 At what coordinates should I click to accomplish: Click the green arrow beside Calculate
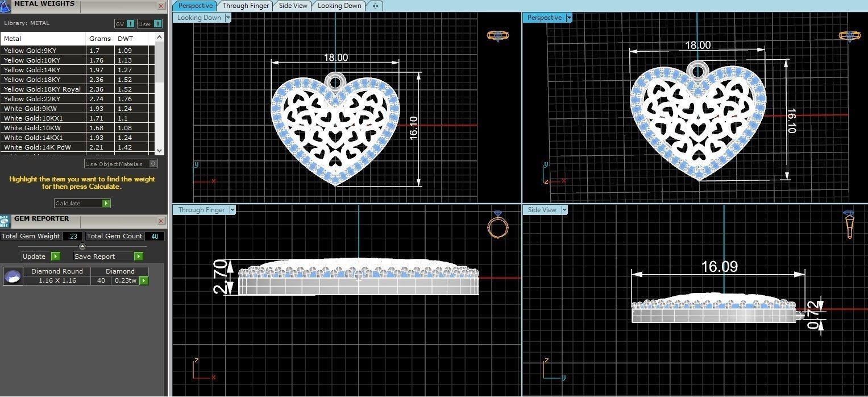[x=106, y=204]
